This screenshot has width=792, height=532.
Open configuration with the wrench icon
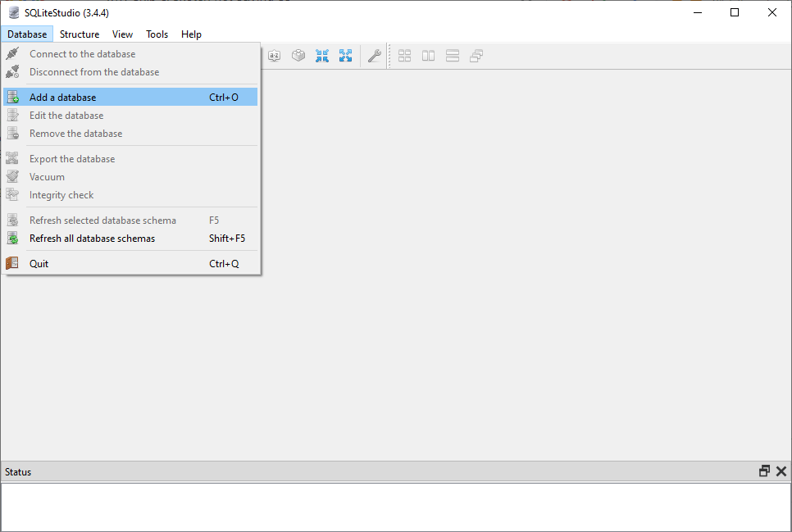tap(375, 56)
